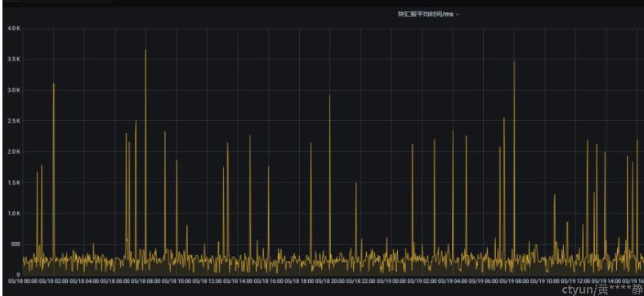Click the 2.5 K y-axis label

coord(14,121)
